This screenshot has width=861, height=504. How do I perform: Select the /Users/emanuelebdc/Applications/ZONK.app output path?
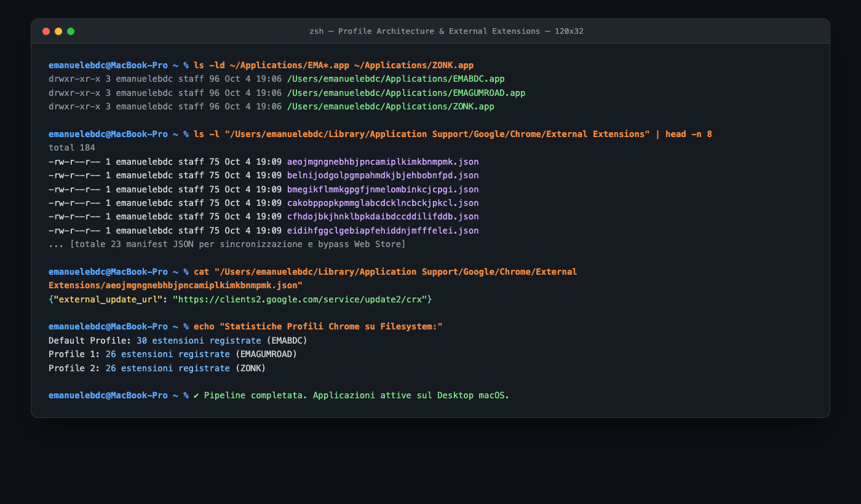tap(391, 106)
